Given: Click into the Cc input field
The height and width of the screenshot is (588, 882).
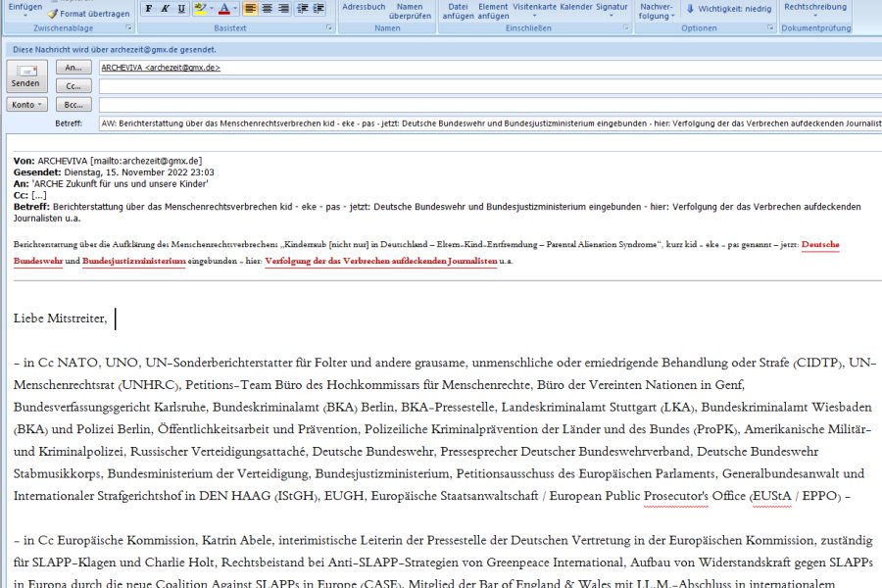Looking at the screenshot, I should [x=490, y=86].
